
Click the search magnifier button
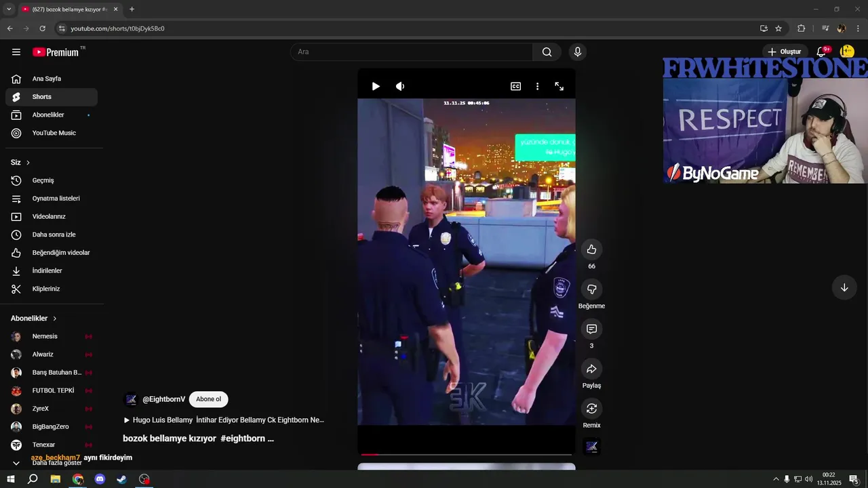[x=547, y=52]
